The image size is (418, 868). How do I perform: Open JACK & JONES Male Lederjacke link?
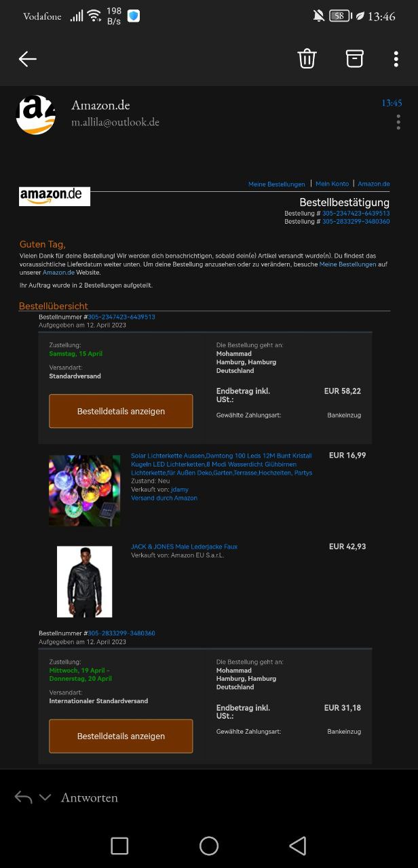pyautogui.click(x=184, y=547)
